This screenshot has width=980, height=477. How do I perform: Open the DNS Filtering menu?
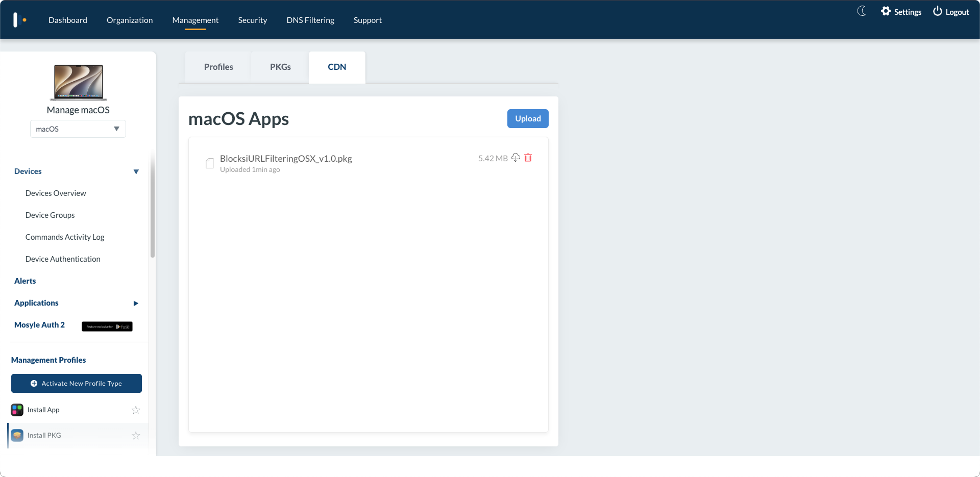(310, 20)
